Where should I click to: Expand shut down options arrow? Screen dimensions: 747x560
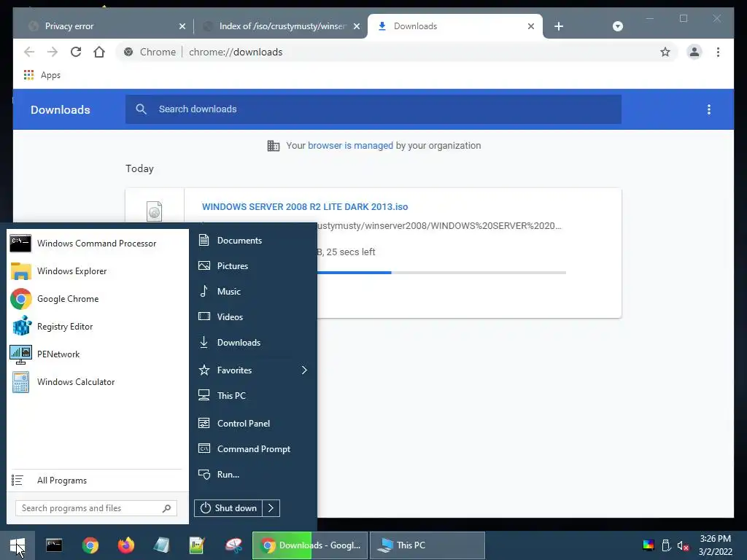(271, 508)
